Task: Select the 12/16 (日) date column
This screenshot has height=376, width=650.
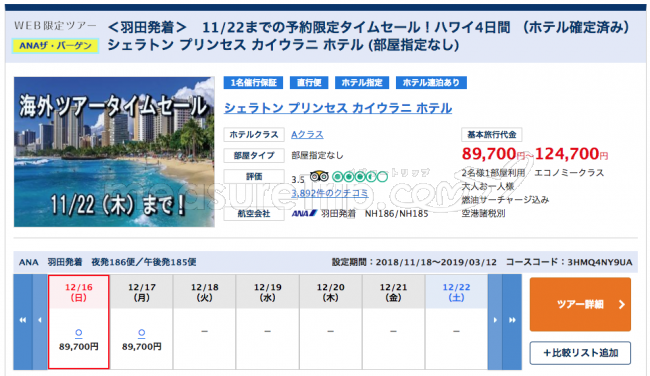Action: [79, 322]
